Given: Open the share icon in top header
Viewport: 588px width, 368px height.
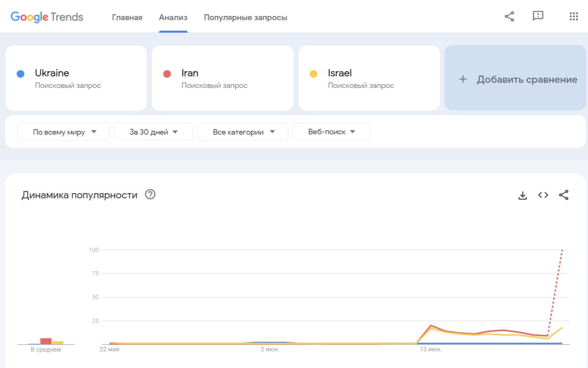Looking at the screenshot, I should tap(509, 17).
